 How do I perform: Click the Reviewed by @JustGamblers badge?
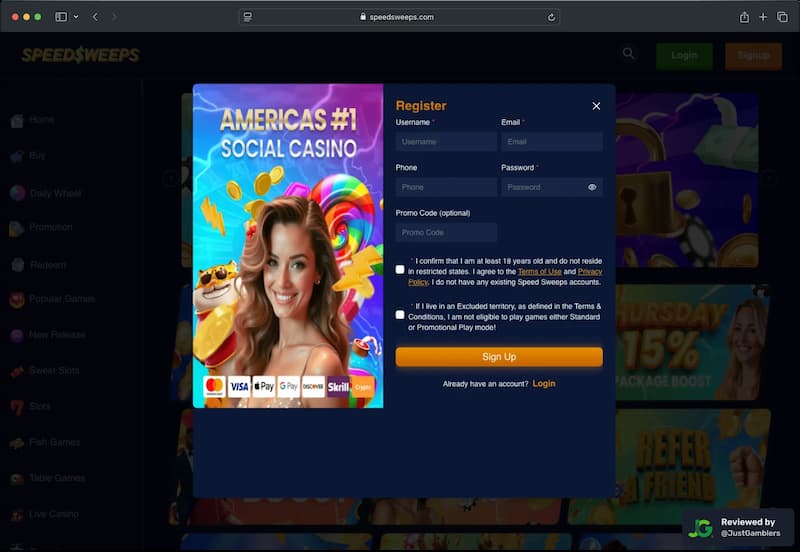pyautogui.click(x=738, y=528)
